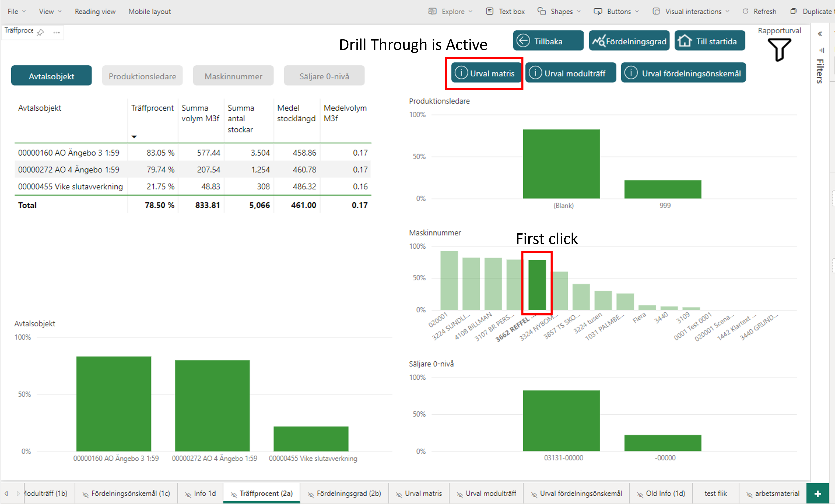Expand the Filters pane with double chevron
This screenshot has height=504, width=835.
820,34
